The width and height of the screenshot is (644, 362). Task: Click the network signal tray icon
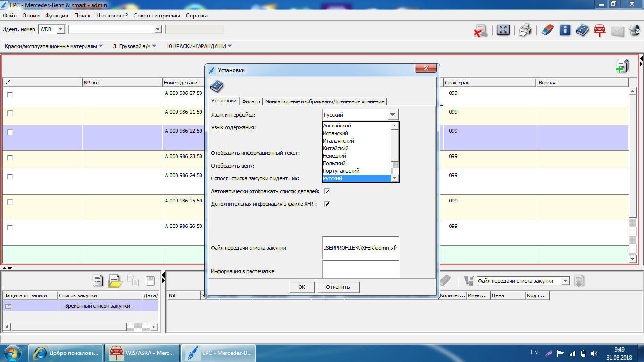(572, 353)
